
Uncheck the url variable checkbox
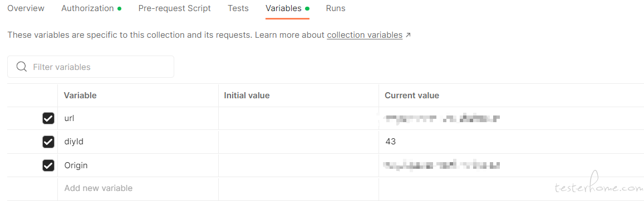(48, 119)
